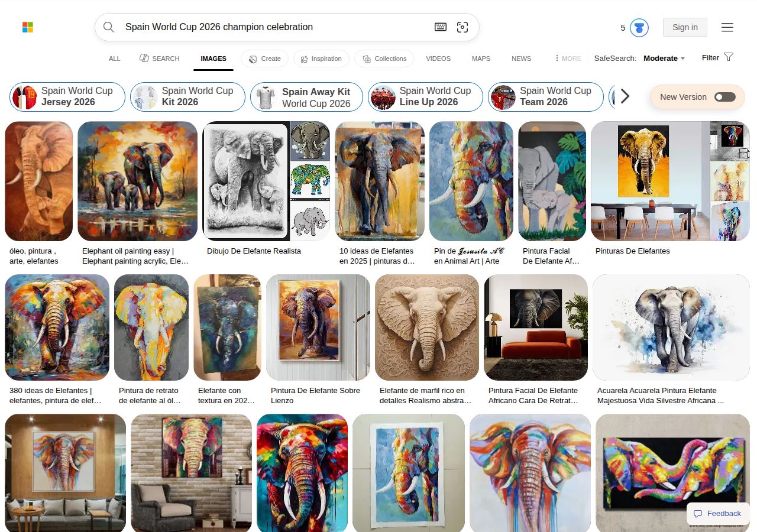Click the Filter funnel icon
The width and height of the screenshot is (757, 532).
coord(729,57)
